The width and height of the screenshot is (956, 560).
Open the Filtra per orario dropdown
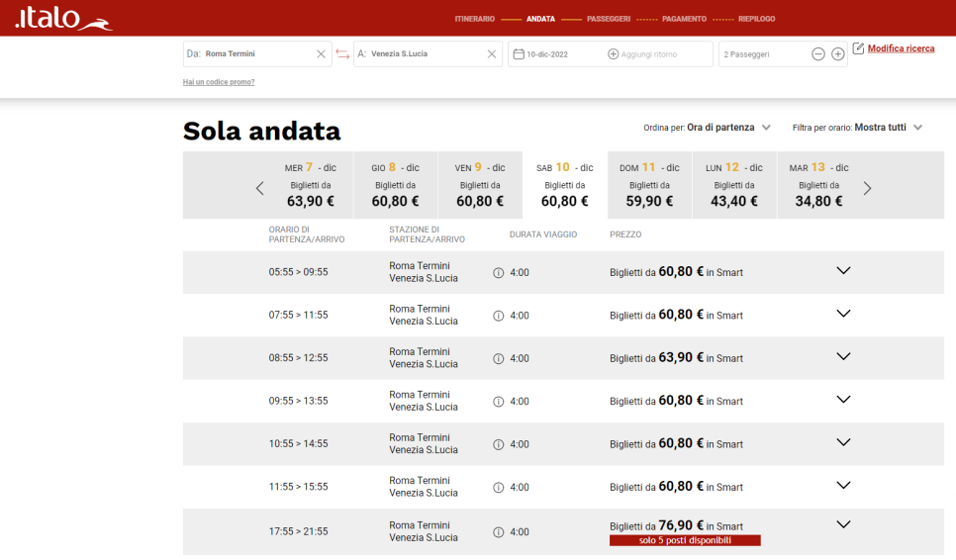point(857,128)
